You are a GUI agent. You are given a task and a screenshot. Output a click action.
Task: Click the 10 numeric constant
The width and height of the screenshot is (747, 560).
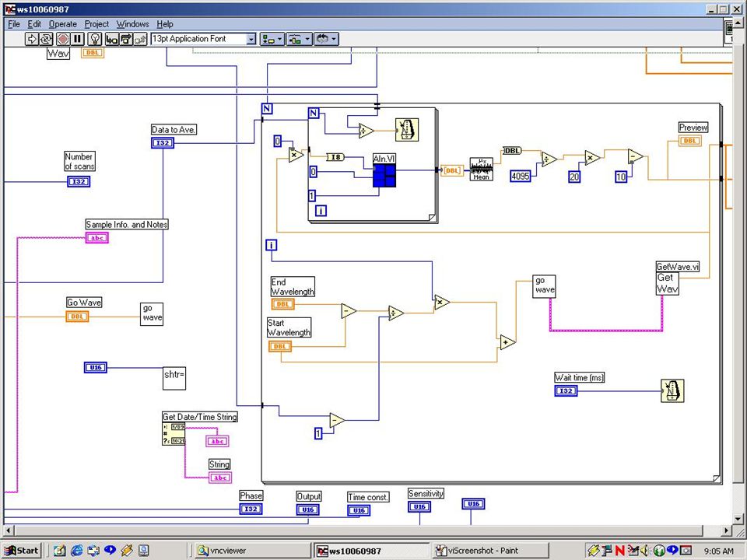coord(621,177)
